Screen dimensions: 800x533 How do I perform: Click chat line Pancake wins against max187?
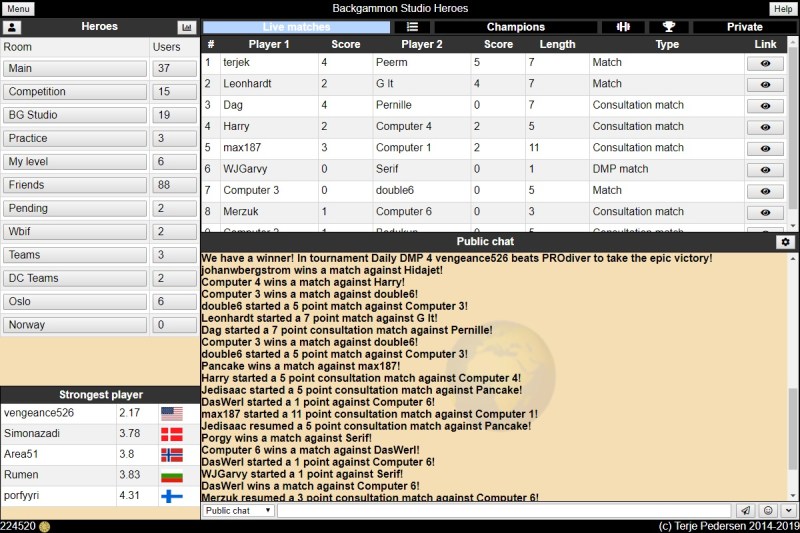[x=301, y=366]
